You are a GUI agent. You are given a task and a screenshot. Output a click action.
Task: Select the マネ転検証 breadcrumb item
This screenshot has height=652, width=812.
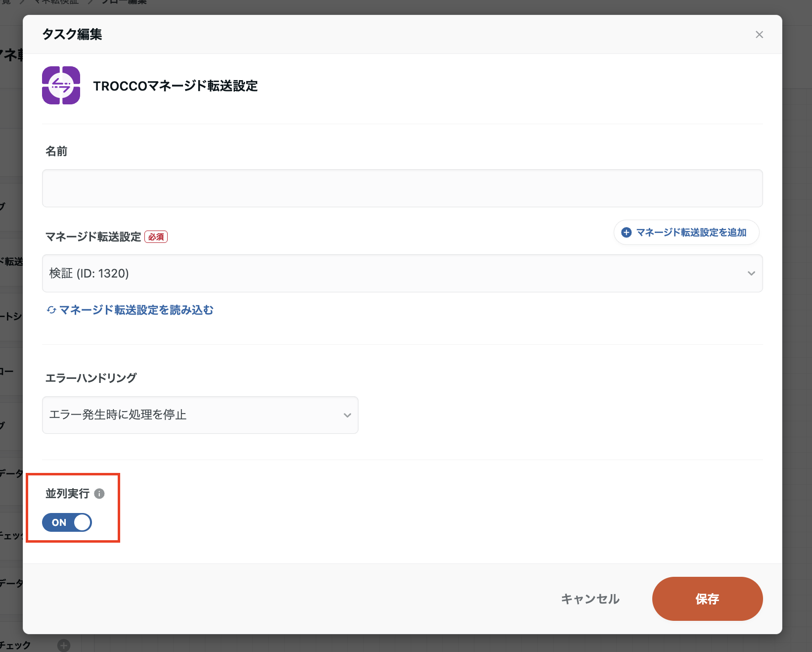click(x=56, y=2)
